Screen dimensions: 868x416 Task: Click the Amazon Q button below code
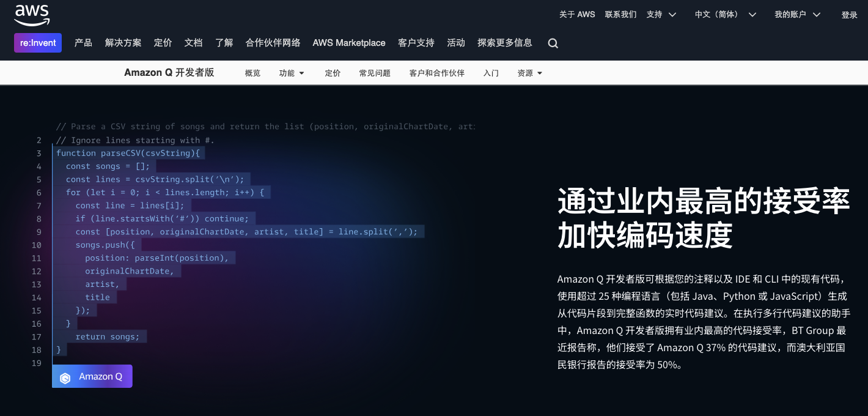click(92, 376)
